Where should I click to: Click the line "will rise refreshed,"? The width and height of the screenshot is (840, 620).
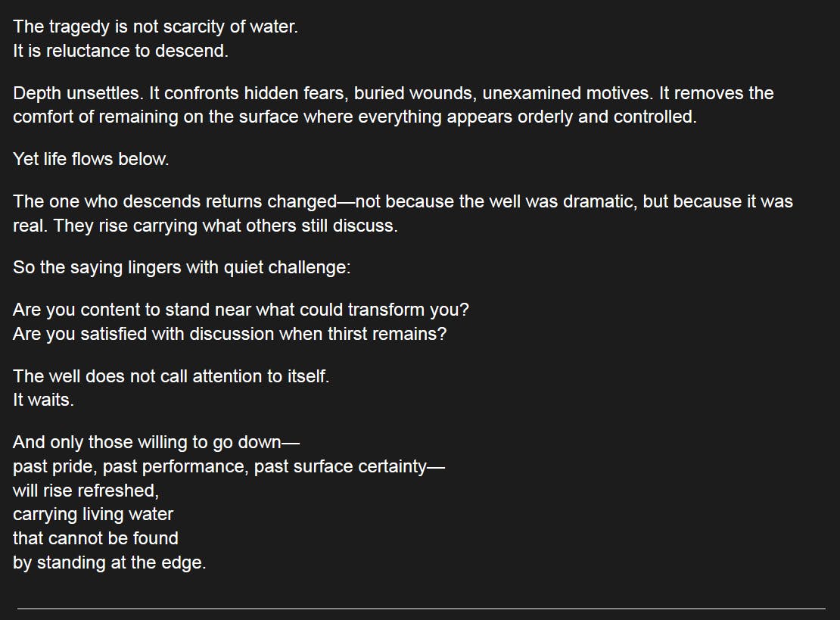[86, 491]
